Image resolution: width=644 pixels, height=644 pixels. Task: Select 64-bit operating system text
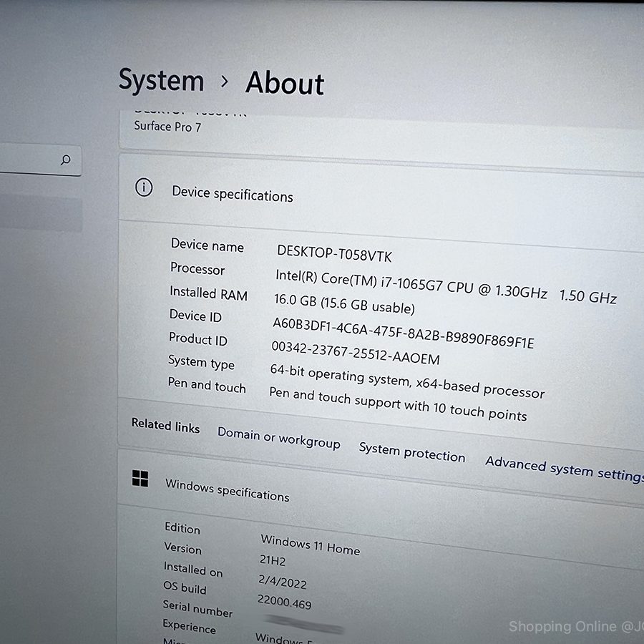(407, 381)
